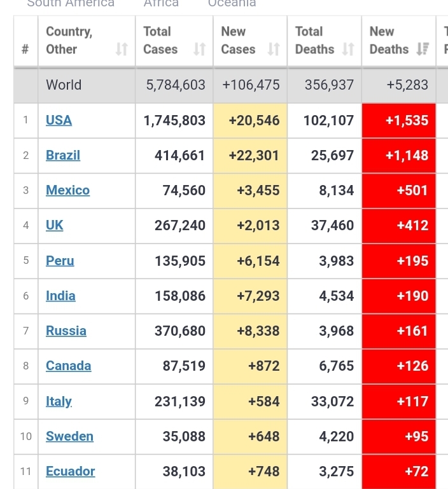This screenshot has height=489, width=448.
Task: Go to the India link
Action: [x=60, y=296]
